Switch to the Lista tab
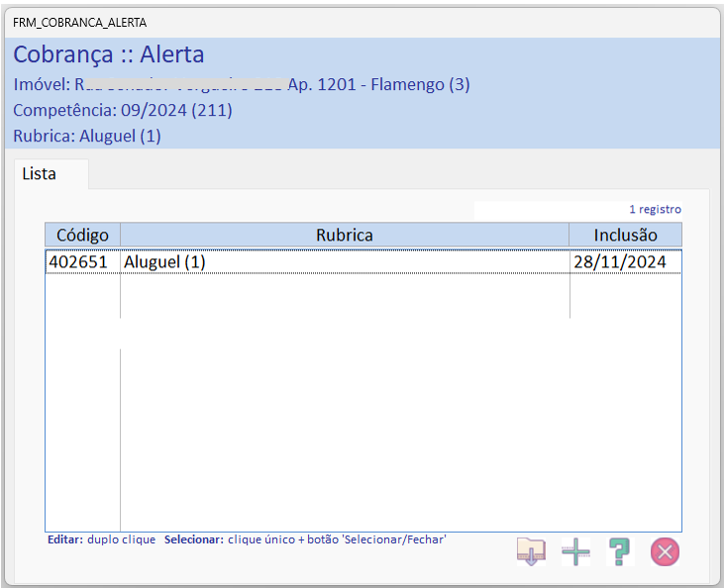 click(51, 174)
